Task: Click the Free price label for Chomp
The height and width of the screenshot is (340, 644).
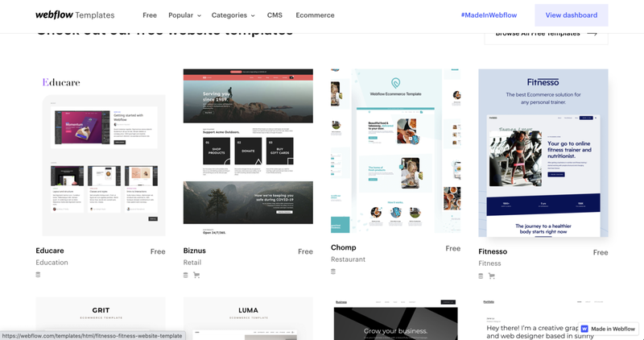Action: point(453,248)
